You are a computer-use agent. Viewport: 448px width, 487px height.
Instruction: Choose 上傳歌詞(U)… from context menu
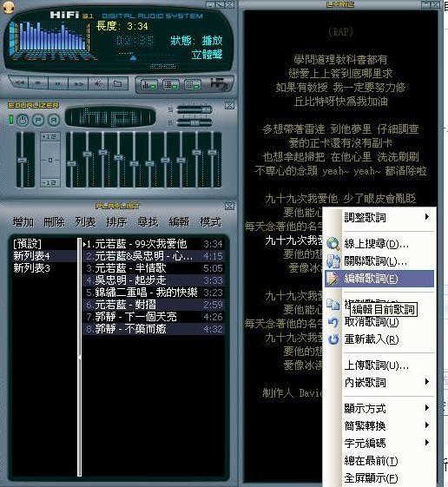379,365
